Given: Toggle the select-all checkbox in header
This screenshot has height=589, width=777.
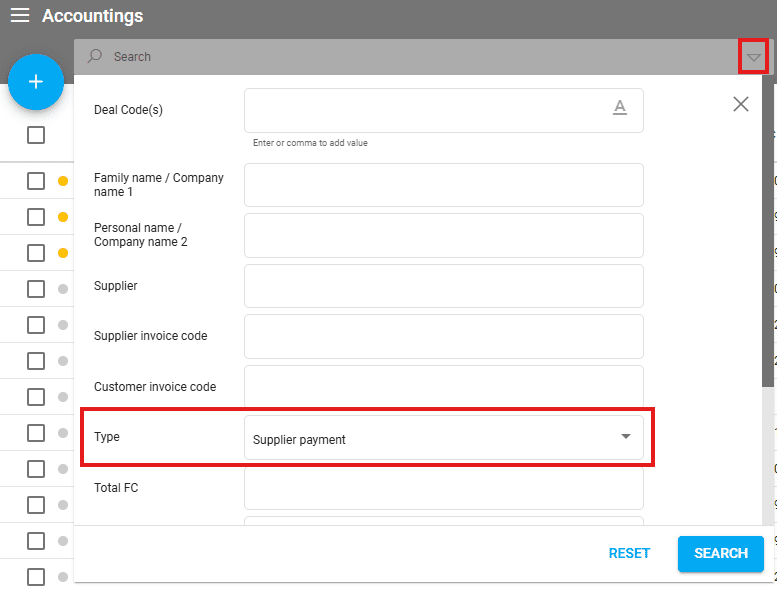Looking at the screenshot, I should point(36,135).
